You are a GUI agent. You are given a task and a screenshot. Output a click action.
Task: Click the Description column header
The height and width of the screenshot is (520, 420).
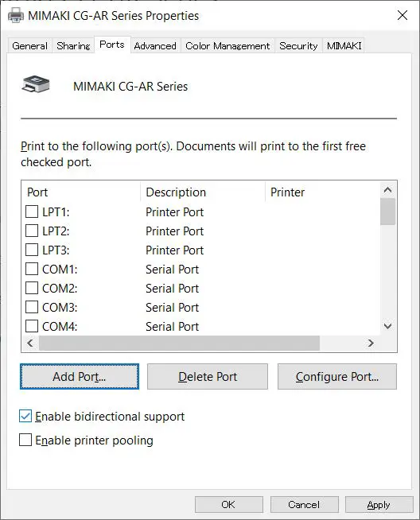pyautogui.click(x=203, y=192)
